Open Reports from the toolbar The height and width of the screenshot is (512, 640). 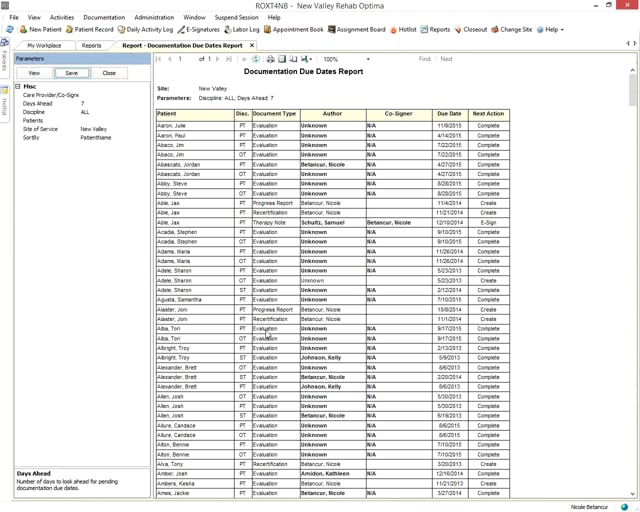pos(435,29)
